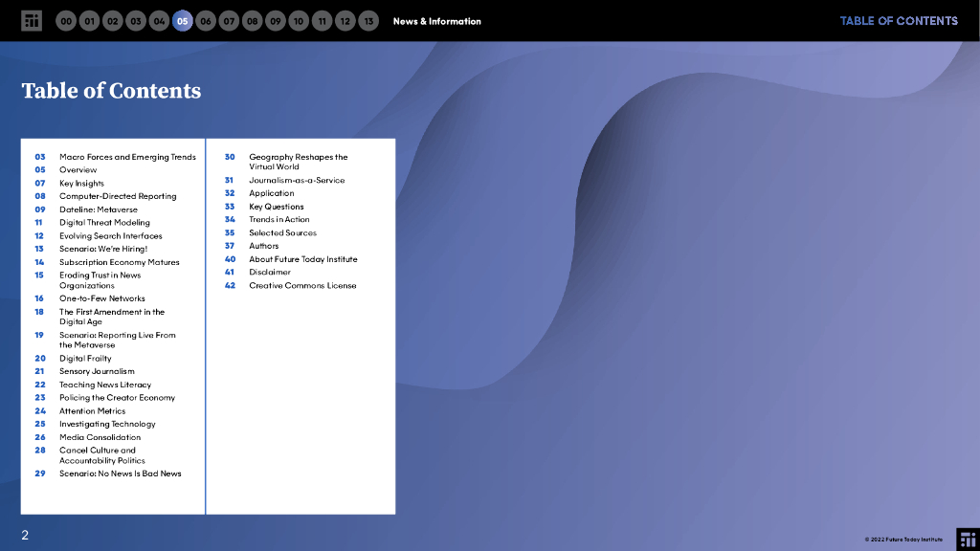Viewport: 980px width, 551px height.
Task: Open Macro Forces and Emerging Trends entry
Action: tap(127, 157)
